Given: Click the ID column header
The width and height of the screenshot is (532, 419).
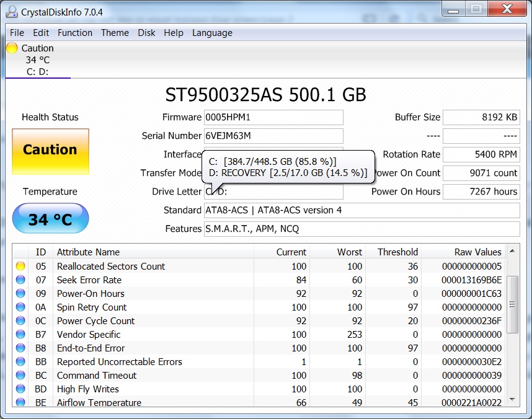Looking at the screenshot, I should (41, 252).
